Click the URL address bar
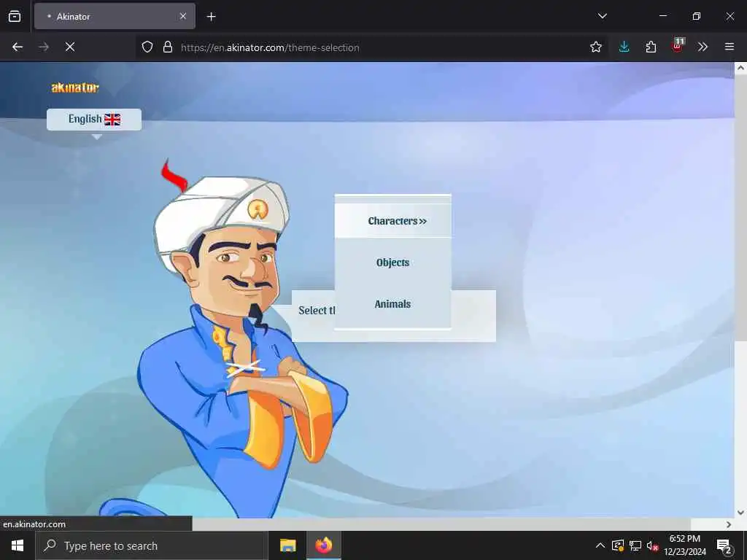Viewport: 747px width, 560px height. (x=371, y=47)
